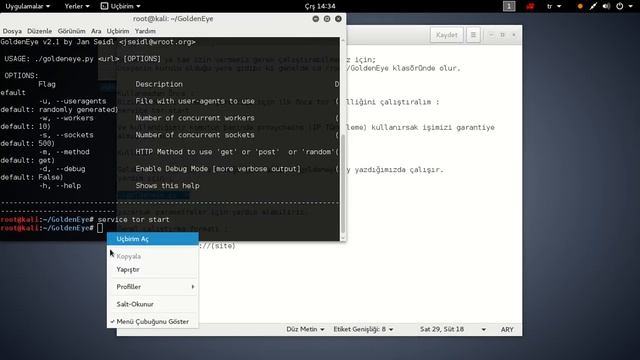Click the power icon in top bar

click(x=620, y=6)
